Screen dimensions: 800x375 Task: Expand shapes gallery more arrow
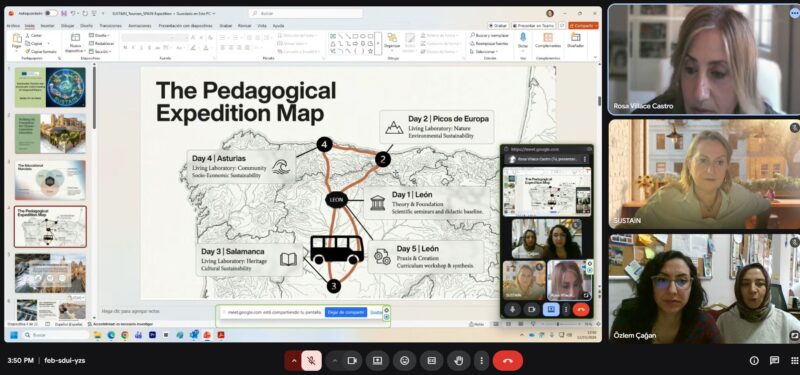pos(378,43)
